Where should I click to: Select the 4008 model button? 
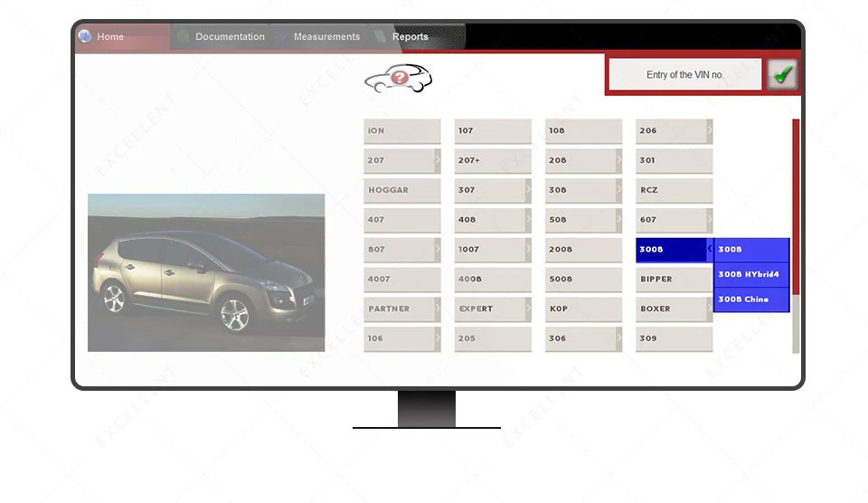click(493, 280)
